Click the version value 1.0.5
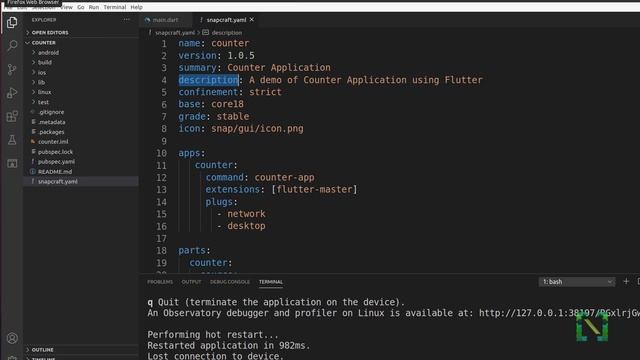 [x=241, y=56]
